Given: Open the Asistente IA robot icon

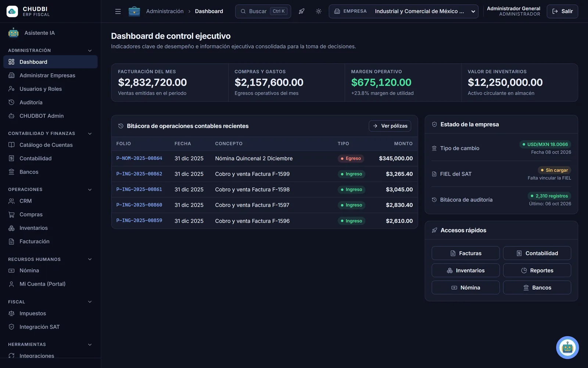Looking at the screenshot, I should [x=14, y=33].
